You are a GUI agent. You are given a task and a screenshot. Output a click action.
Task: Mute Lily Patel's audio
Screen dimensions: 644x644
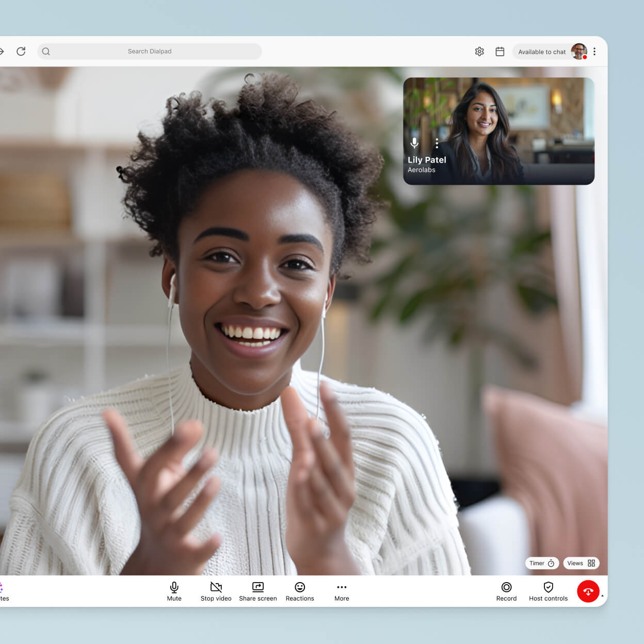[414, 143]
